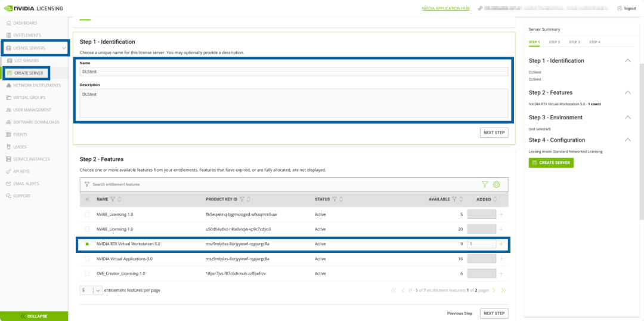This screenshot has width=644, height=321.
Task: Click the green filter icon in search bar
Action: tap(485, 184)
